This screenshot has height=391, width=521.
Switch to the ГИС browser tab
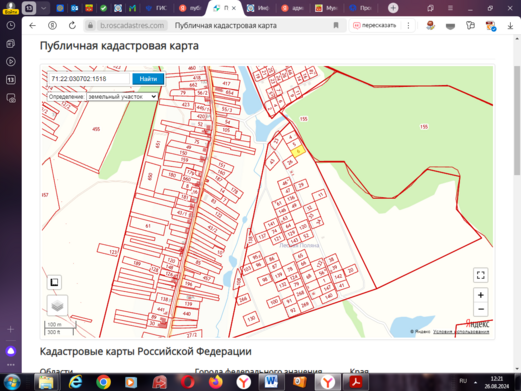point(157,8)
